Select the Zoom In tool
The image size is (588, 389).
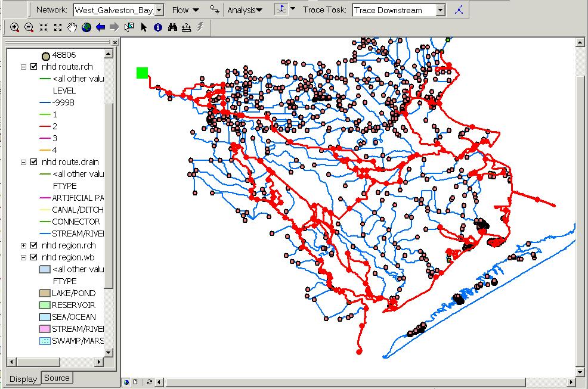(14, 27)
